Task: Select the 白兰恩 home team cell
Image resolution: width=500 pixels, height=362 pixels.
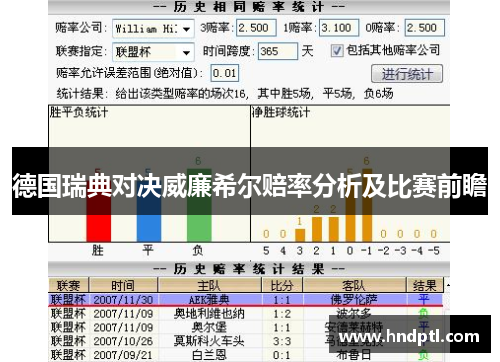Action: 209,355
